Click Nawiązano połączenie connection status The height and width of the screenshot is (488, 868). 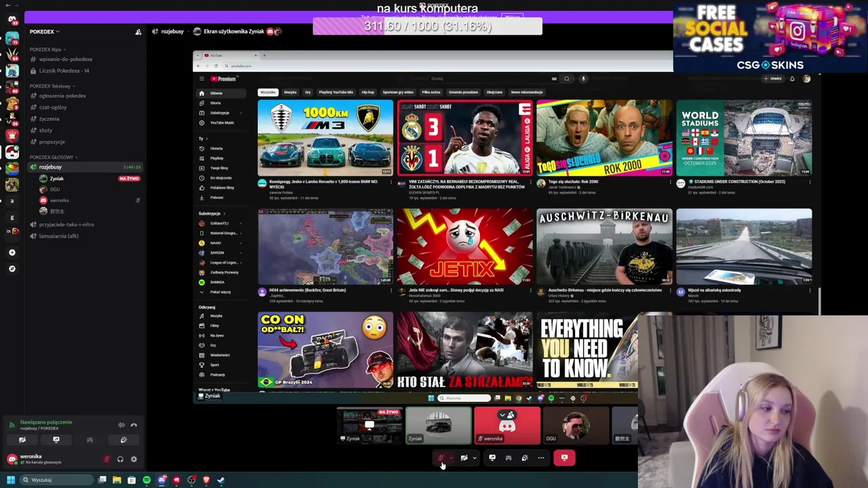coord(46,422)
